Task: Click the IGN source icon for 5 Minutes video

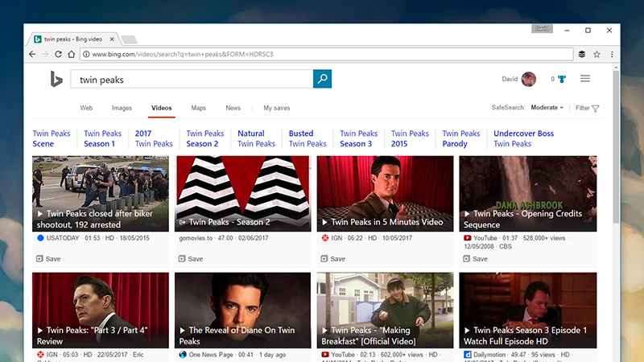Action: [x=325, y=237]
